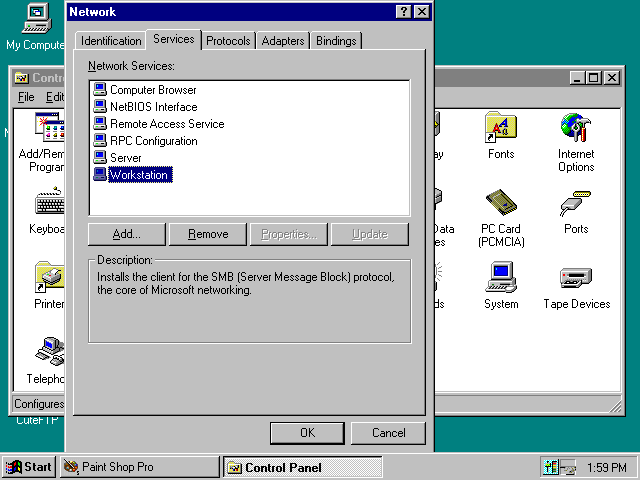The height and width of the screenshot is (480, 640).
Task: Close the Network dialog with X button
Action: point(421,11)
